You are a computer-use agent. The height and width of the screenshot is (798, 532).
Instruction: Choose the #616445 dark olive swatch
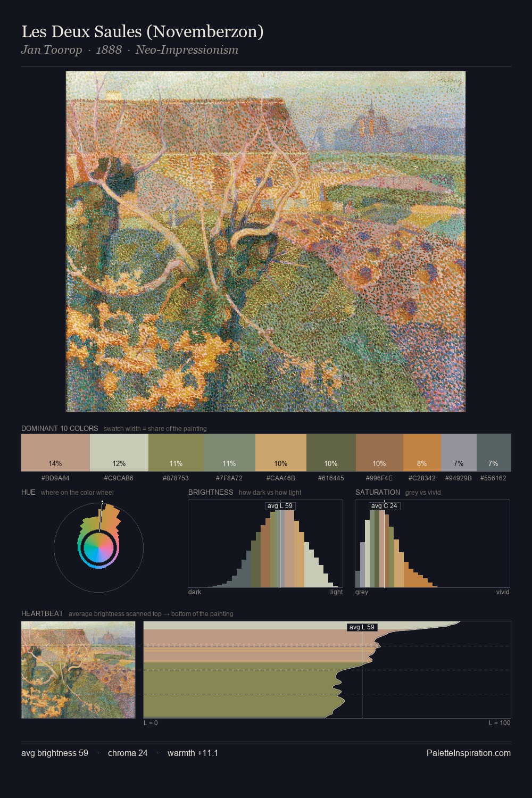(x=331, y=453)
